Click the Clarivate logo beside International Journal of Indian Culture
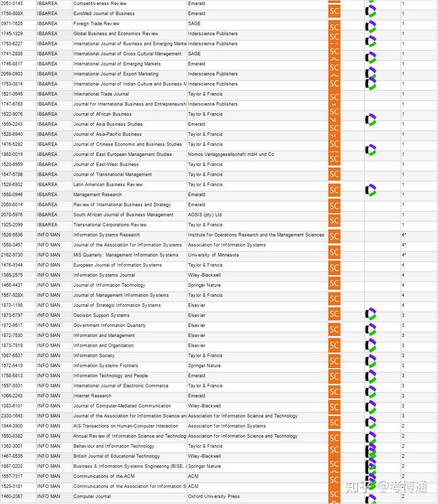 click(371, 83)
